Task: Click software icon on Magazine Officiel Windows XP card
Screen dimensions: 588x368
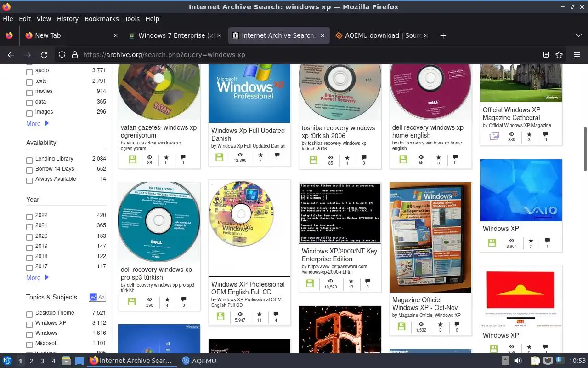Action: 401,326
